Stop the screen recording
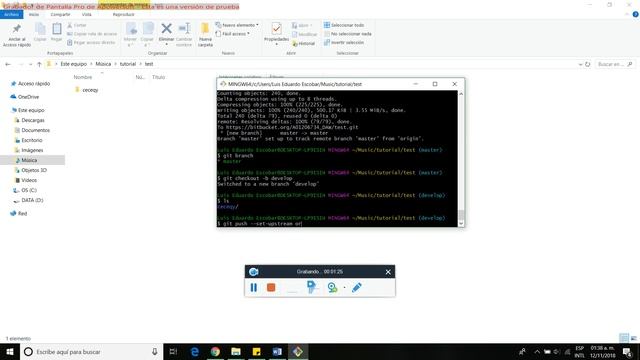This screenshot has width=640, height=360. pos(271,287)
